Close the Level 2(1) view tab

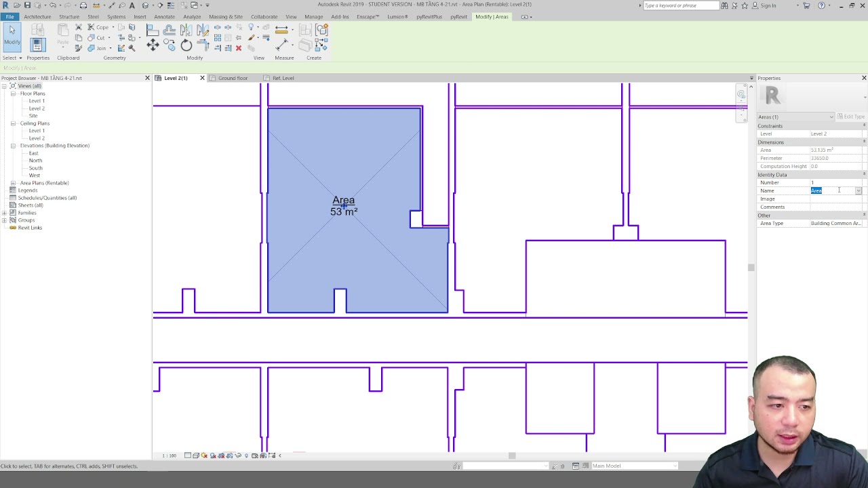tap(202, 78)
